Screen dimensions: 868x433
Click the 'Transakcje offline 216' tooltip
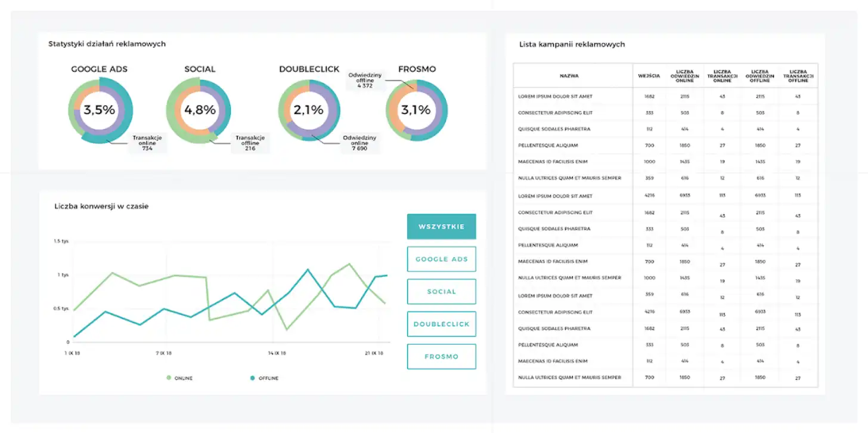[250, 143]
